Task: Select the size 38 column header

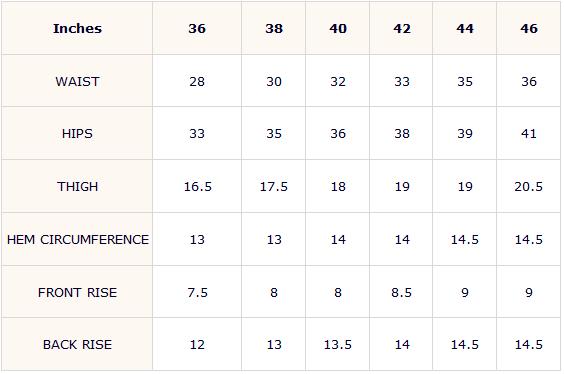Action: [274, 28]
